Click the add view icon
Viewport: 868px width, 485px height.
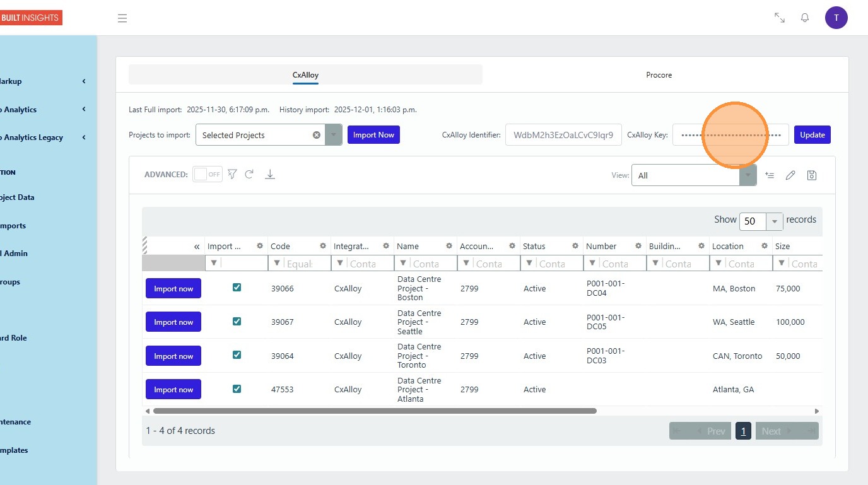coord(769,175)
